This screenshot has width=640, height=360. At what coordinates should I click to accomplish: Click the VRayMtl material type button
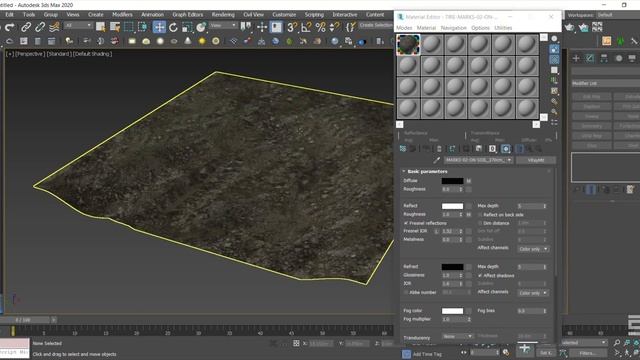click(536, 160)
